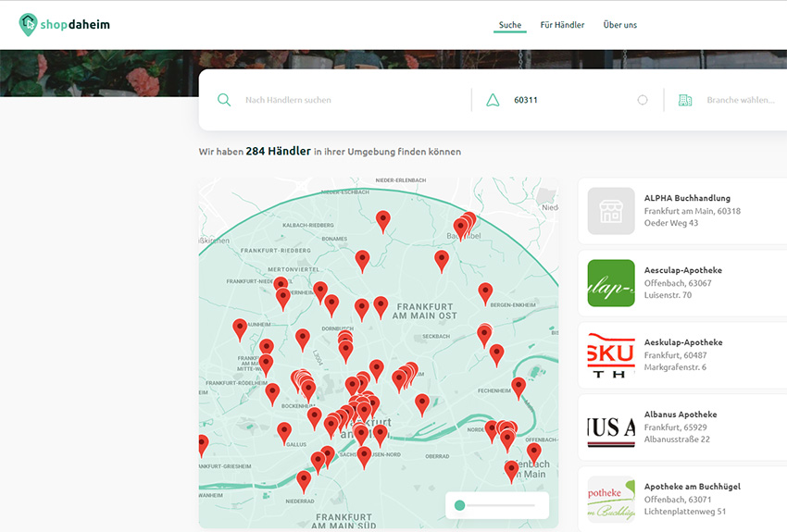The image size is (787, 532).
Task: Go to Über uns
Action: pos(619,25)
